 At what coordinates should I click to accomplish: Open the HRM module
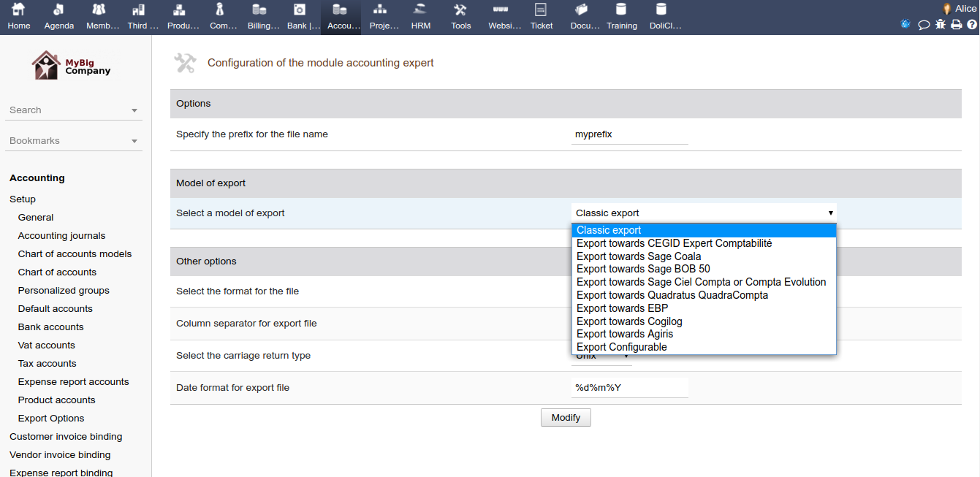point(421,17)
